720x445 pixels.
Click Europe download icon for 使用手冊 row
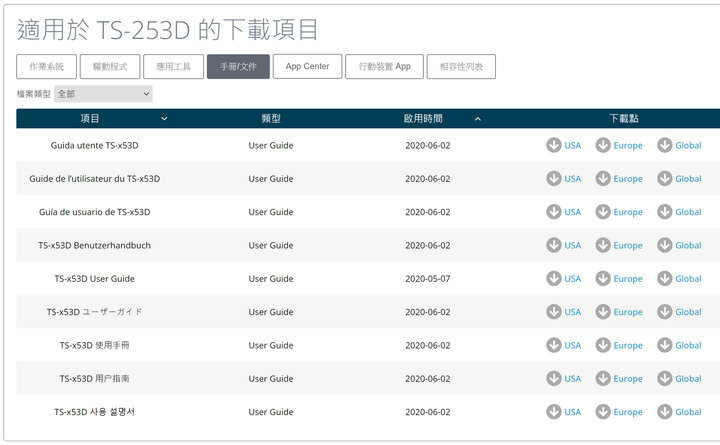pos(603,345)
